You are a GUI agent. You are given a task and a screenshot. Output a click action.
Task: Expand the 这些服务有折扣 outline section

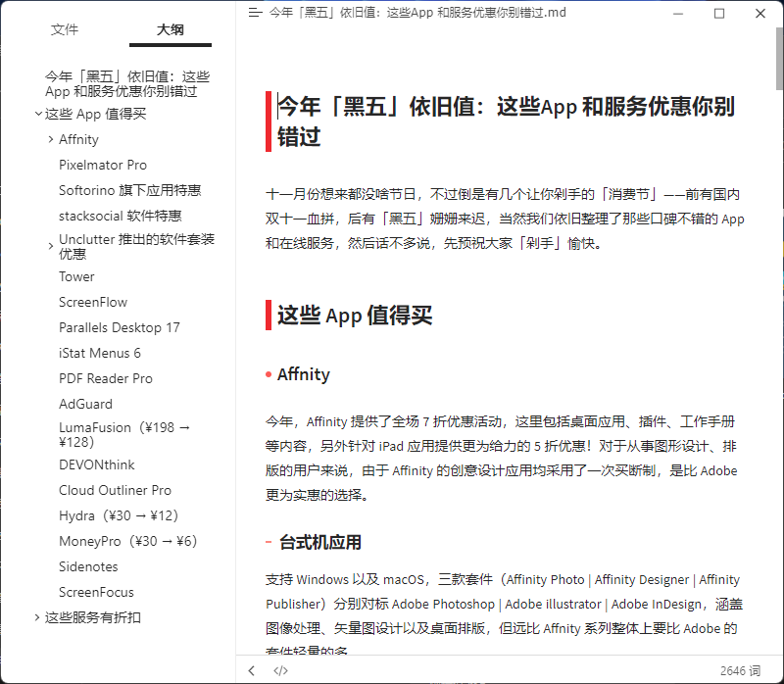click(37, 617)
